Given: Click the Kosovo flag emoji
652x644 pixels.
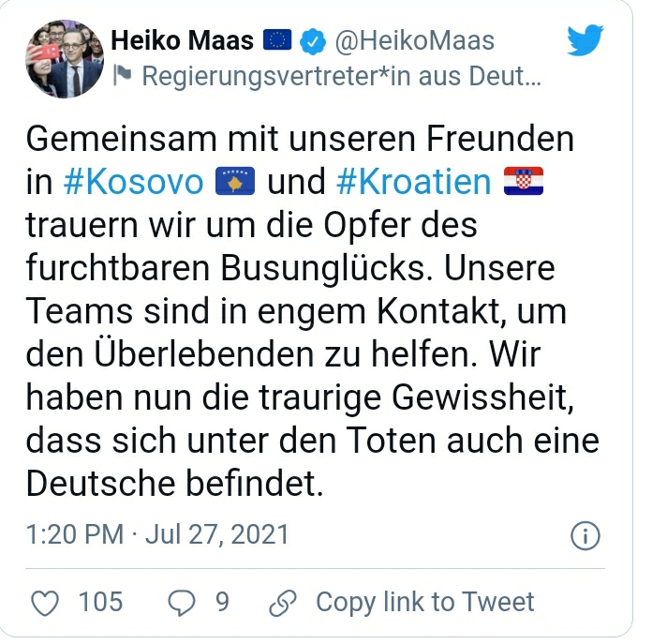Looking at the screenshot, I should tap(235, 182).
